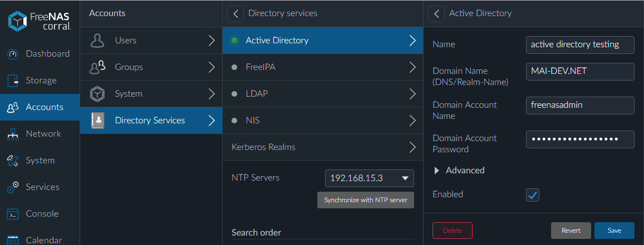This screenshot has width=644, height=245.
Task: Open the Services menu item
Action: click(x=40, y=187)
